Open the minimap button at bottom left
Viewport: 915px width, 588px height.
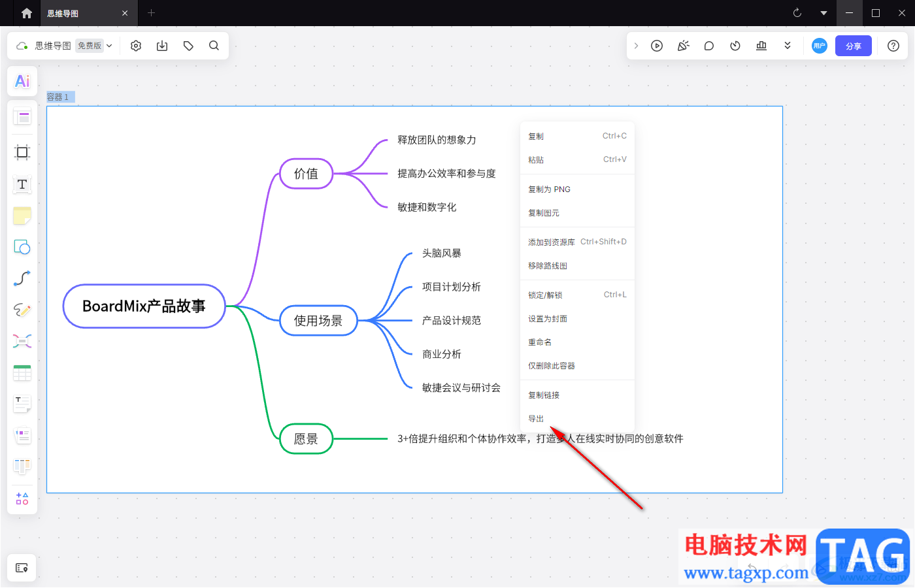[x=22, y=568]
